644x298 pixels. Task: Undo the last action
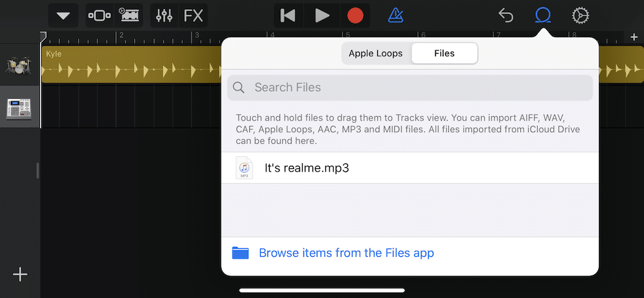pyautogui.click(x=506, y=15)
